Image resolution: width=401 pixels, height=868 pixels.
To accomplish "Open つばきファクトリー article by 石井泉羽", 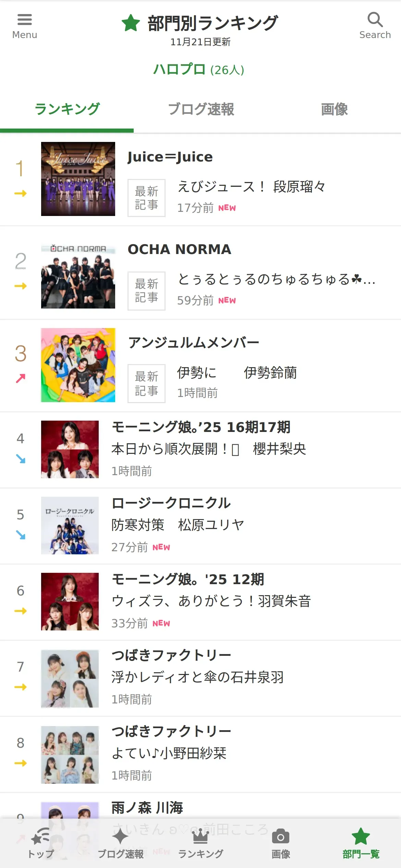I will pos(197,677).
